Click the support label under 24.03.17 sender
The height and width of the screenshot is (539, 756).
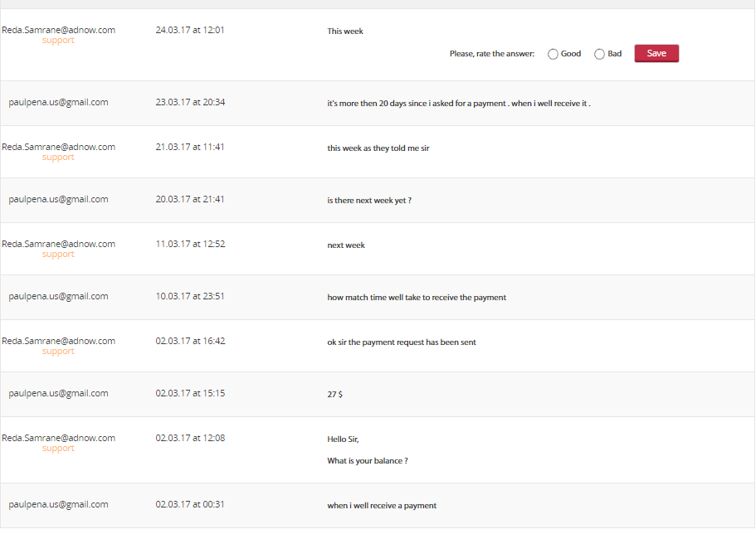(58, 41)
